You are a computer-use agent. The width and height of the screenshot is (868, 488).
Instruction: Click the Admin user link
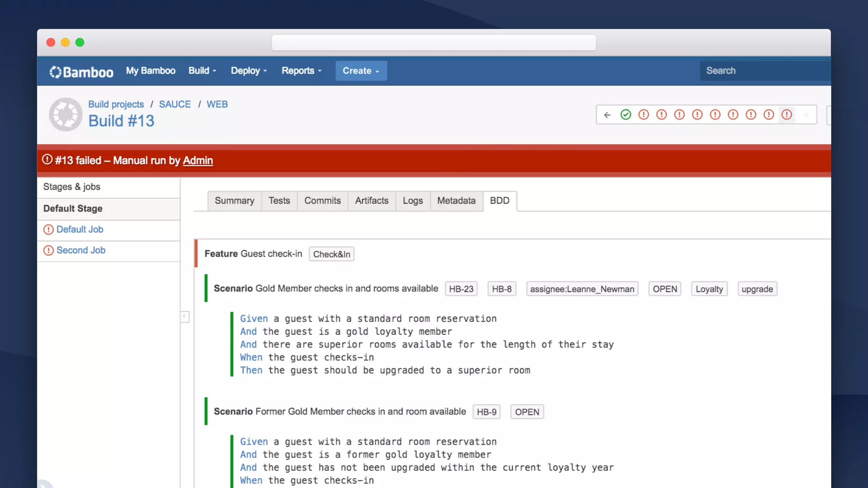[x=198, y=161]
